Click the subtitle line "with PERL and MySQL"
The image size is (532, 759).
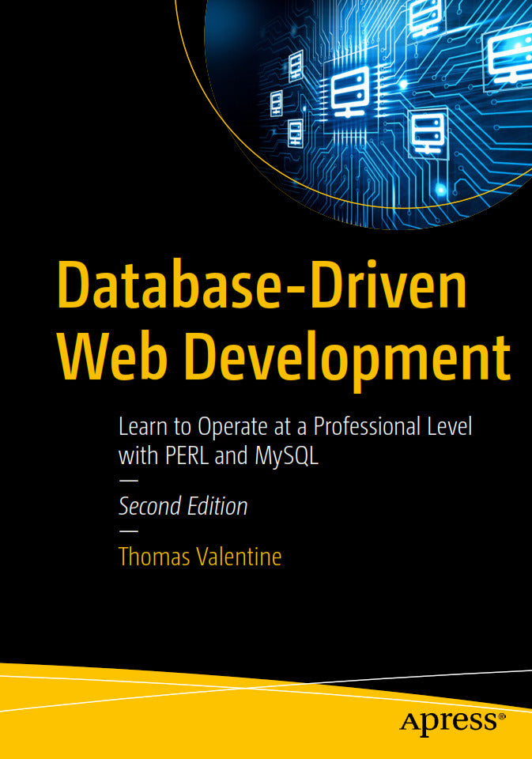point(218,456)
